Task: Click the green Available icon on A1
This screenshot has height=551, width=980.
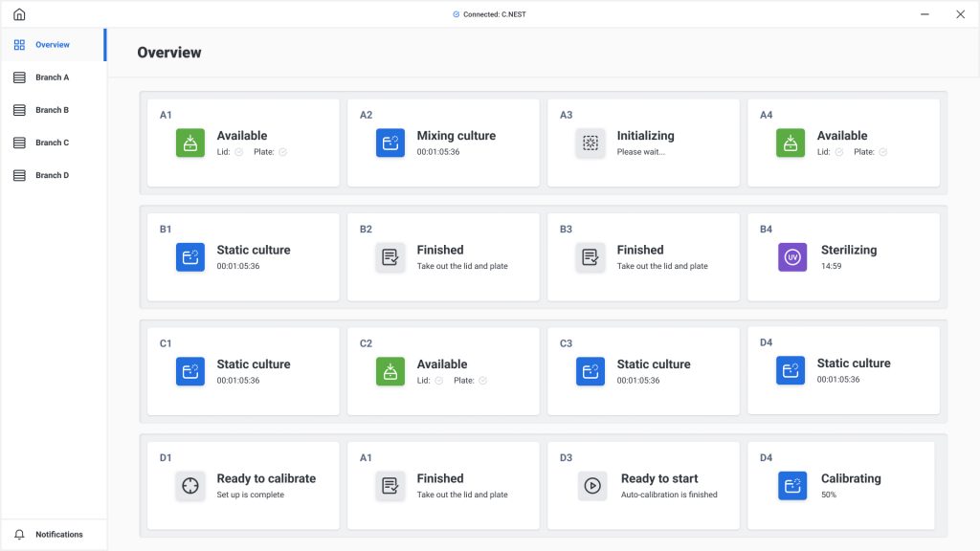Action: 190,143
